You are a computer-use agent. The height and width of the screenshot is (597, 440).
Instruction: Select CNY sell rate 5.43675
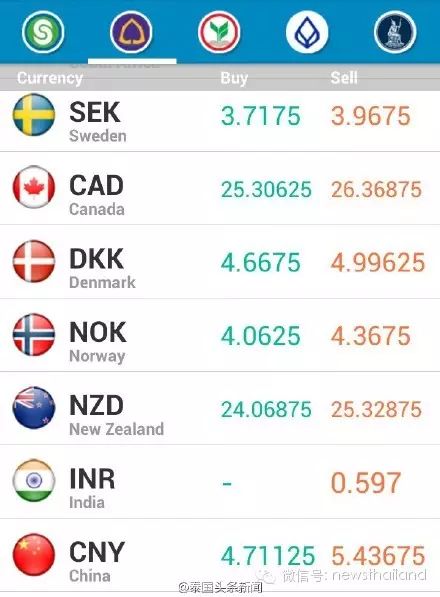click(x=378, y=555)
